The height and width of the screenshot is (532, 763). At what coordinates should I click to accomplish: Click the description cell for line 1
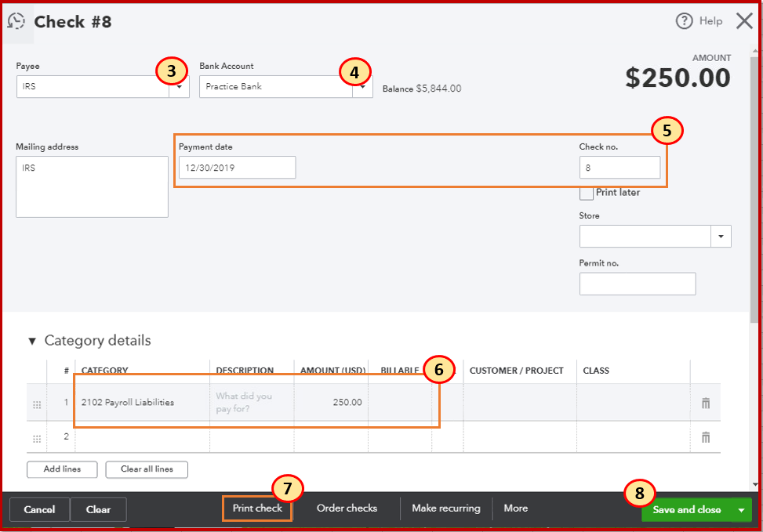click(x=252, y=403)
